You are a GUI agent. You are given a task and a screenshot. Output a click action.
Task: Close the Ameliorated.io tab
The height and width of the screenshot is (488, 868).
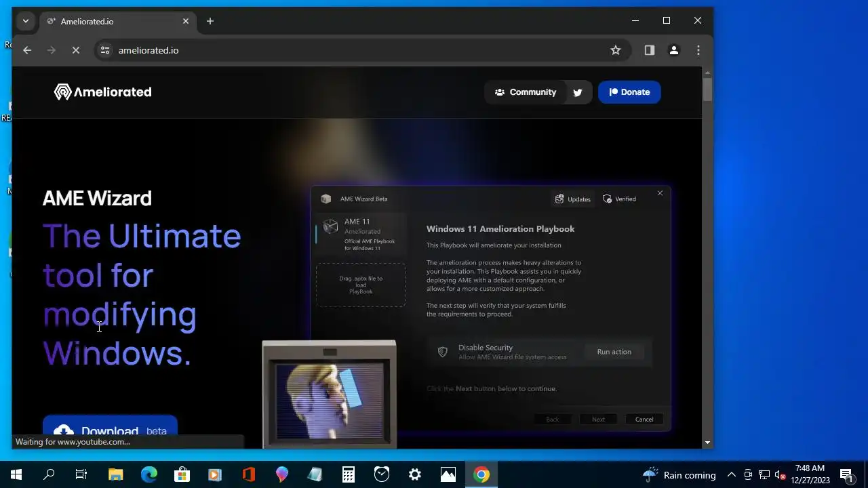tap(186, 21)
